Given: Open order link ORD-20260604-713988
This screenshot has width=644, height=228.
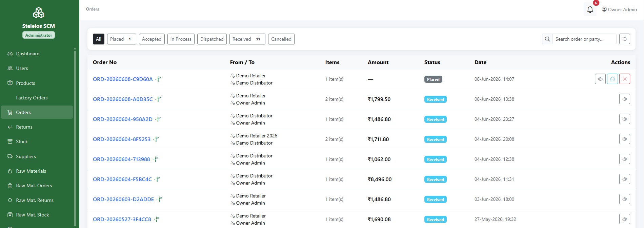Looking at the screenshot, I should [121, 159].
